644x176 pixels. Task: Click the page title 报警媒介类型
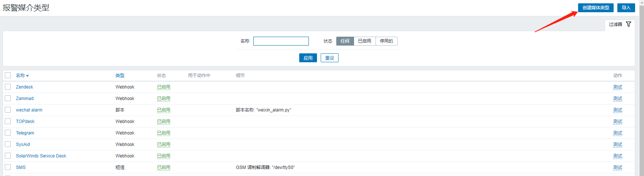(26, 8)
